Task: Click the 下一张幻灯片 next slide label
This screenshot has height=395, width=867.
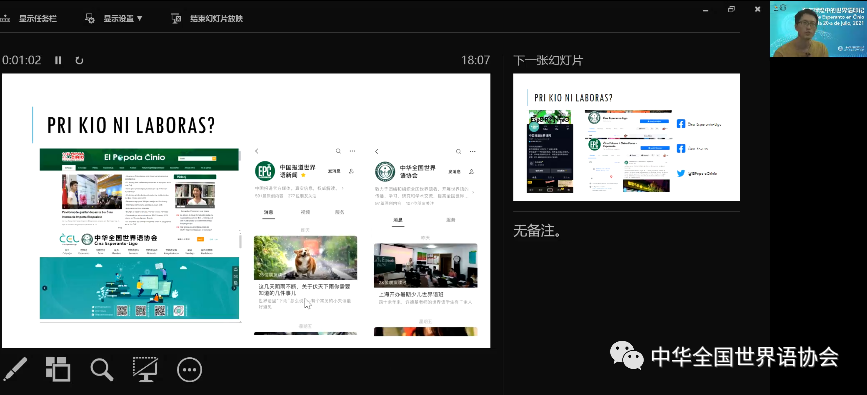Action: click(x=548, y=60)
